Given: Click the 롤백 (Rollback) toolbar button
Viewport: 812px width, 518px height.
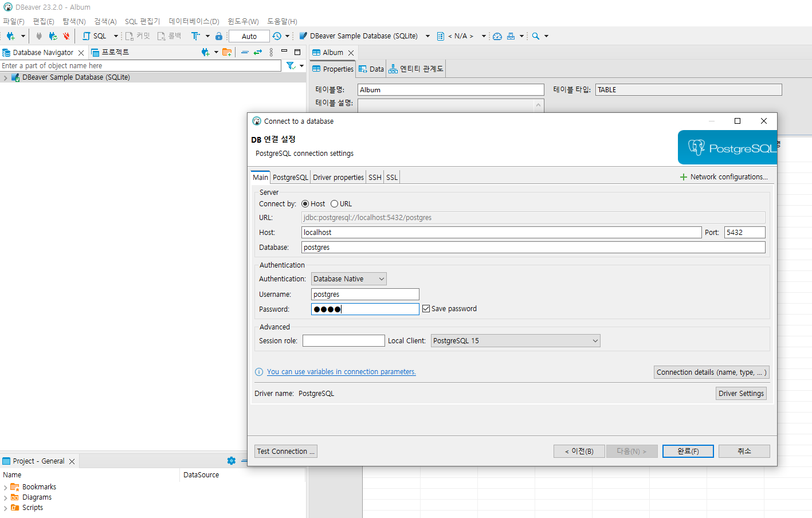Looking at the screenshot, I should coord(170,36).
